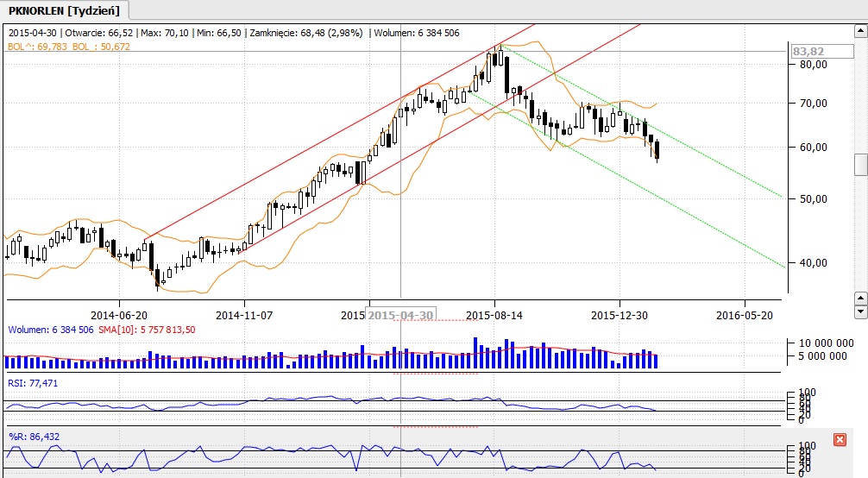
Task: Click the scroll up arrow at top right
Action: tap(861, 32)
